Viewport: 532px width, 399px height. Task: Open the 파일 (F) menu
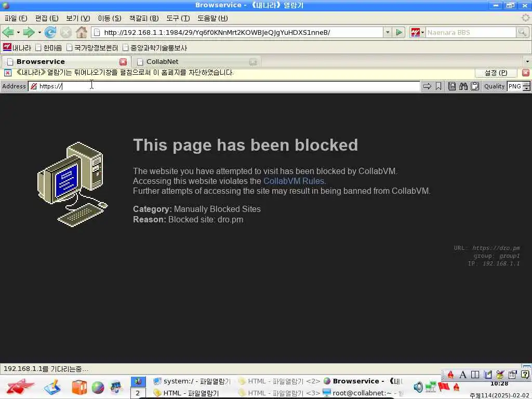click(16, 18)
